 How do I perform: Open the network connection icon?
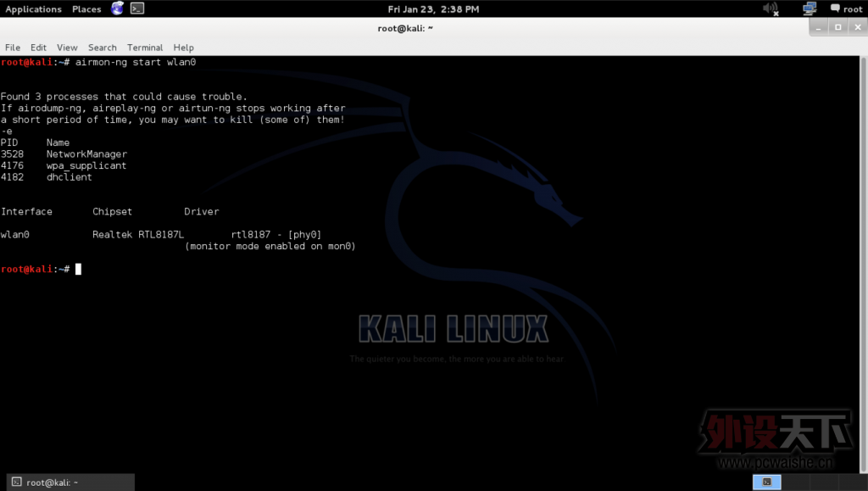click(810, 8)
